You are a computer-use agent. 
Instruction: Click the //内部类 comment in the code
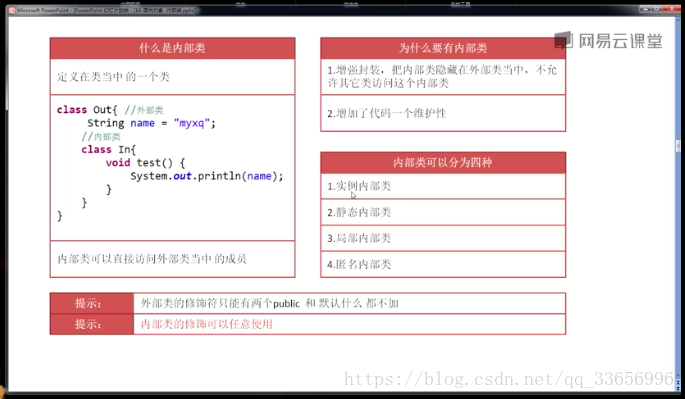click(101, 137)
